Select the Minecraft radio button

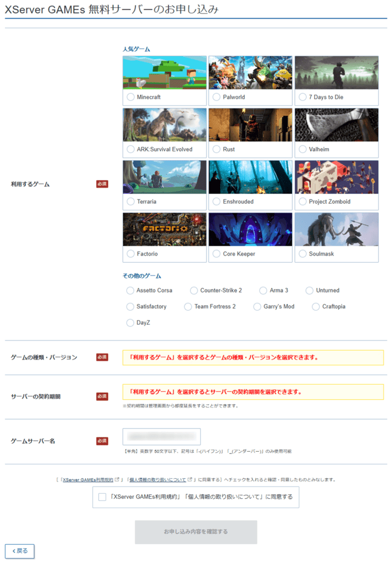pos(130,97)
